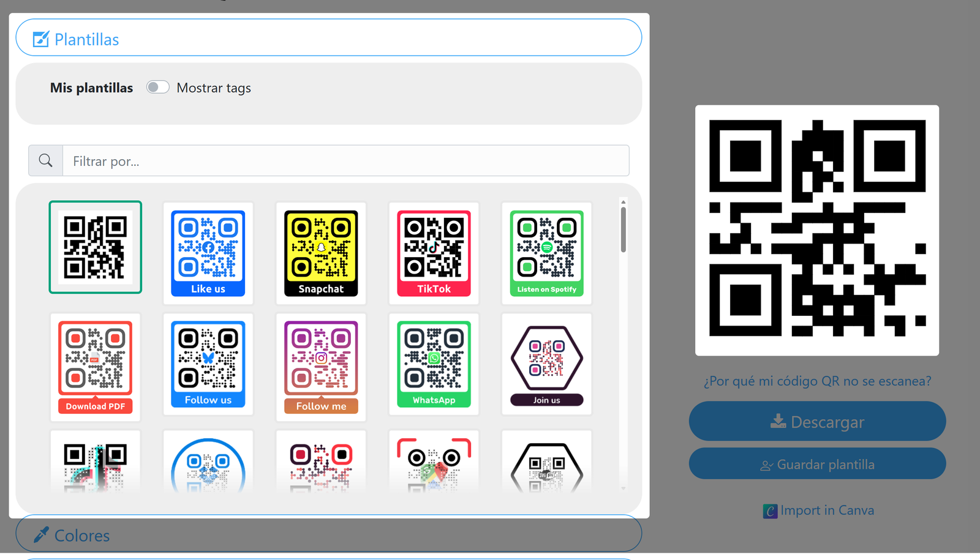Choose the Instagram "Follow me" template
Screen dimensions: 980x560
coord(321,367)
